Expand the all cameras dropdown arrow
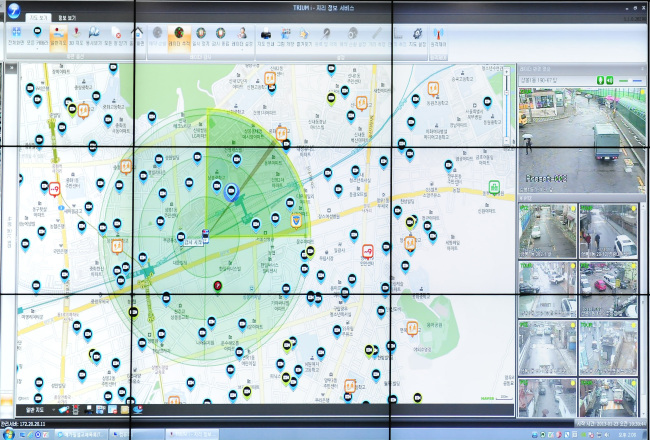This screenshot has height=440, width=650. click(x=37, y=49)
